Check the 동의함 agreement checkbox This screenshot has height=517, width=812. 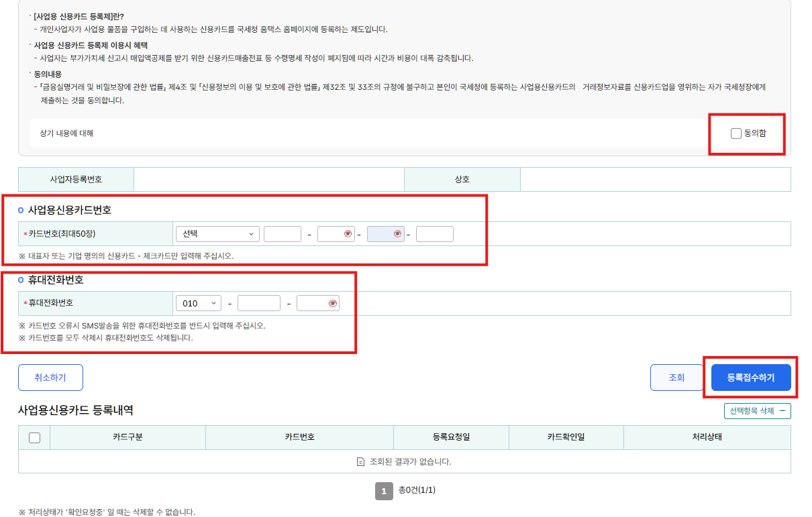pyautogui.click(x=736, y=133)
